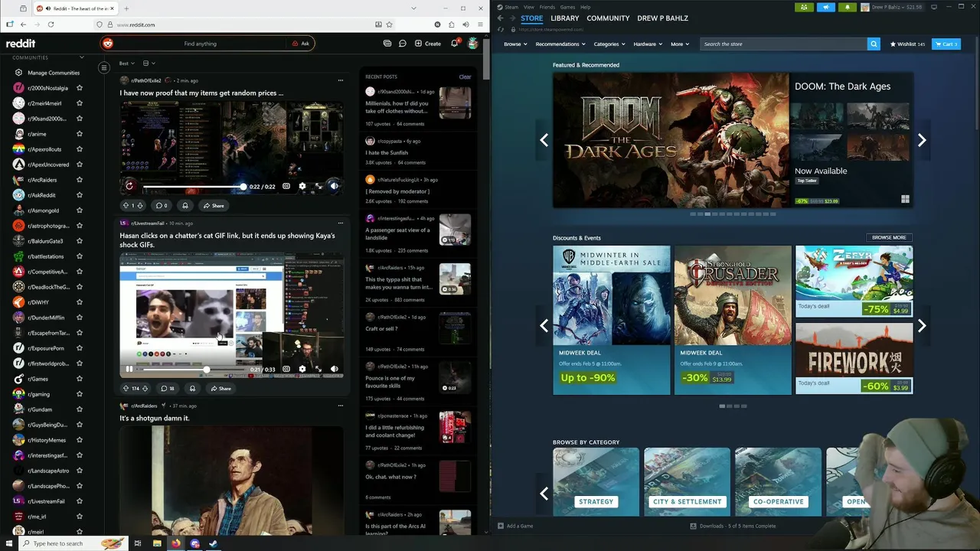The width and height of the screenshot is (980, 551).
Task: Star the r/Gundam community
Action: (x=80, y=409)
